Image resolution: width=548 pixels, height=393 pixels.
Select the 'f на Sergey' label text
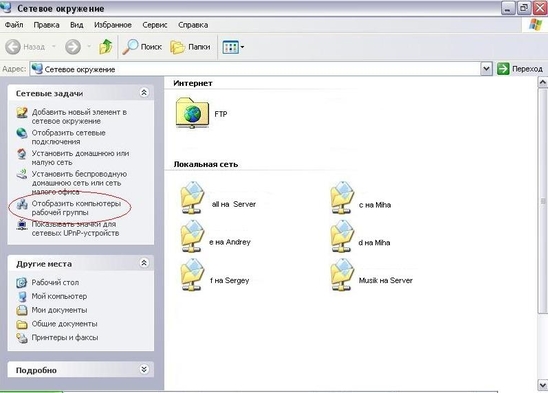click(x=230, y=280)
